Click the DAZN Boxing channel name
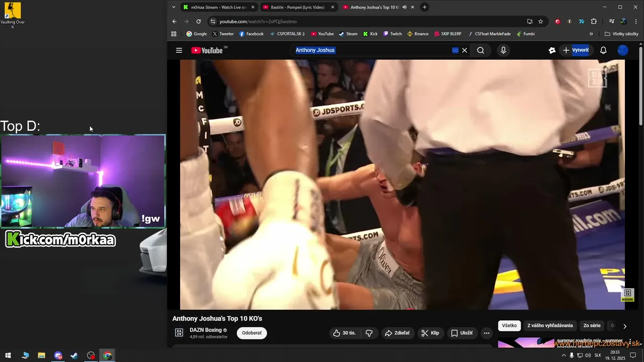 [x=206, y=330]
